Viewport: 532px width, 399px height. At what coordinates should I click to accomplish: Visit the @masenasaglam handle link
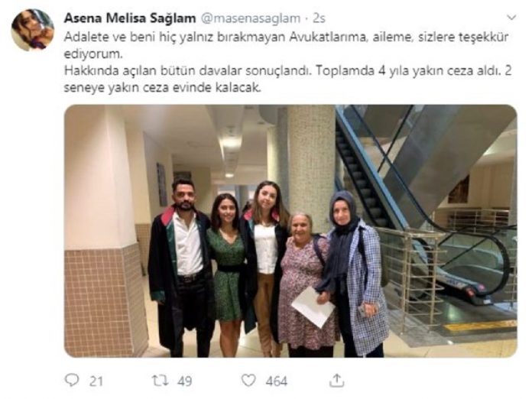point(251,18)
